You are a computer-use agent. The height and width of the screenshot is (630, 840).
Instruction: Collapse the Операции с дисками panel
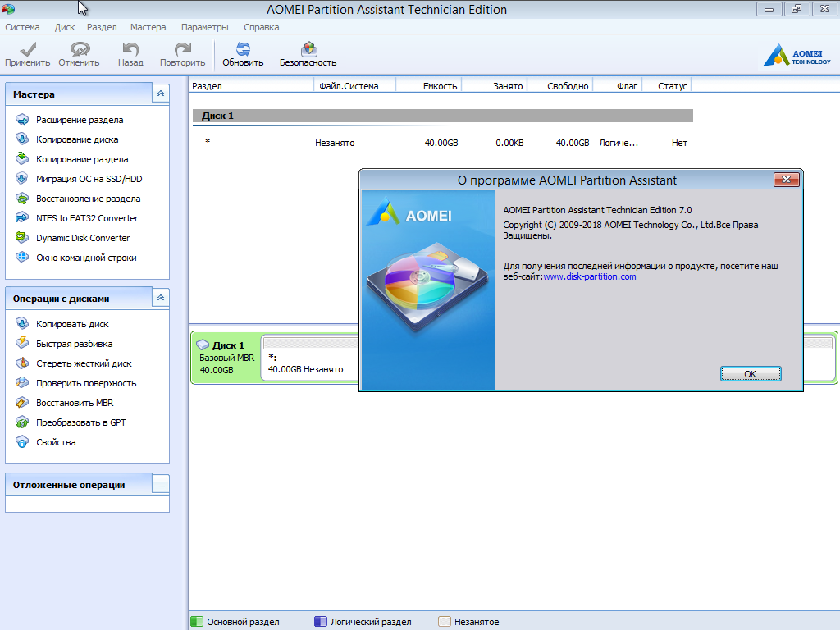coord(161,298)
